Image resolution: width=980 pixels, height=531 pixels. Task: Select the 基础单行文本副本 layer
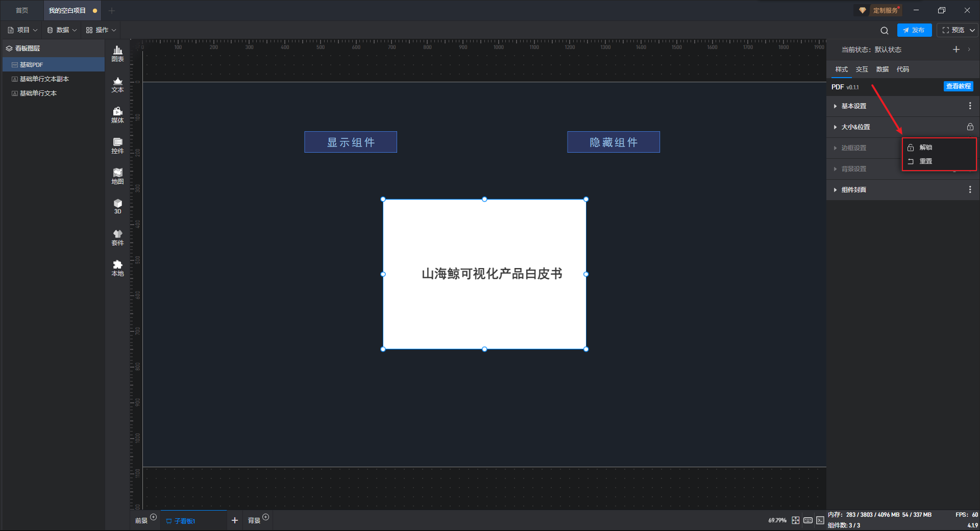click(54, 79)
